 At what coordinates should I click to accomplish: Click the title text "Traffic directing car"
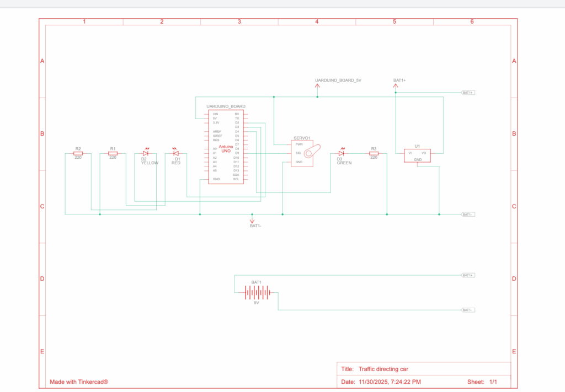383,369
